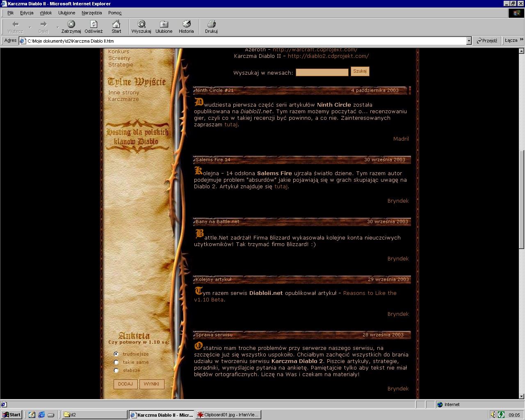Screen dimensions: 525x420
Task: Expand the address bar dropdown
Action: click(469, 41)
